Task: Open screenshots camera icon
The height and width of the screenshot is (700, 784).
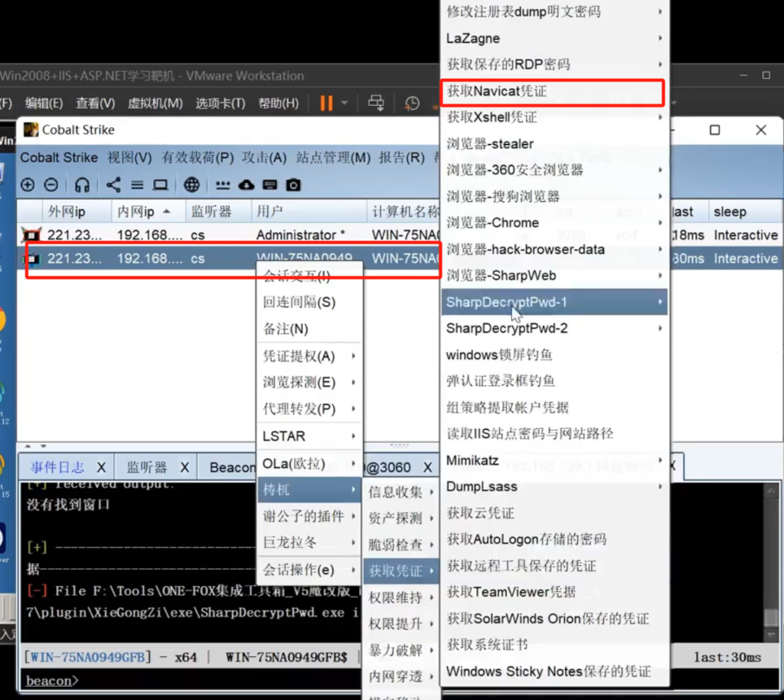Action: pyautogui.click(x=293, y=185)
